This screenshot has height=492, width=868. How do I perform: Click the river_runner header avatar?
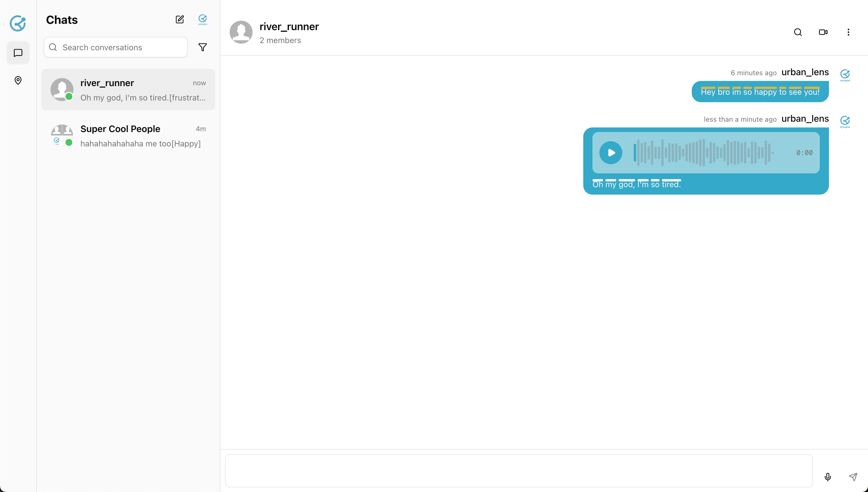pos(241,32)
